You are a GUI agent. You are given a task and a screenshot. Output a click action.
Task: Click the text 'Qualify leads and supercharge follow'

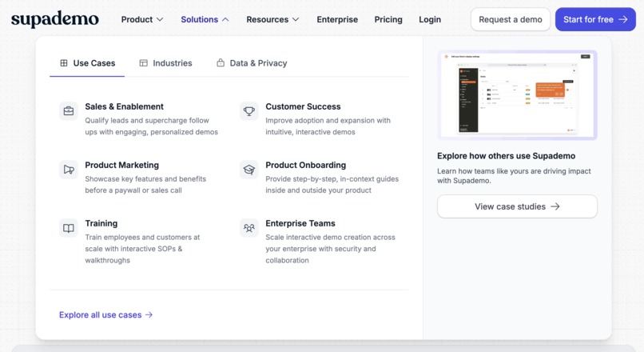147,121
